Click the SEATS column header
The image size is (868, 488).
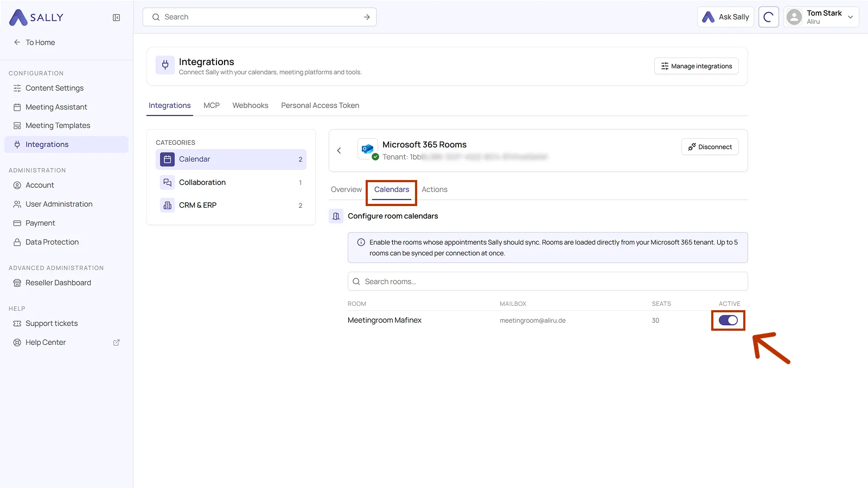661,304
